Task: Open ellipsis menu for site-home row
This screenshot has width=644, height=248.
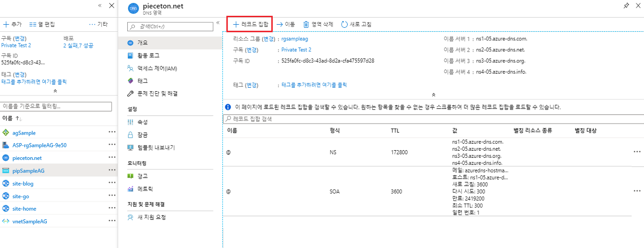Action: point(112,209)
